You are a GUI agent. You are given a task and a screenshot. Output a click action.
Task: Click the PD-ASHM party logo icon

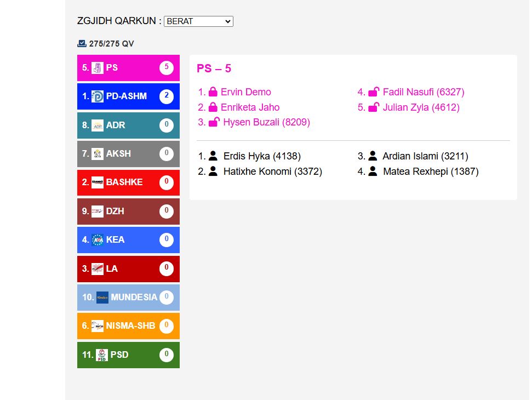[x=98, y=96]
